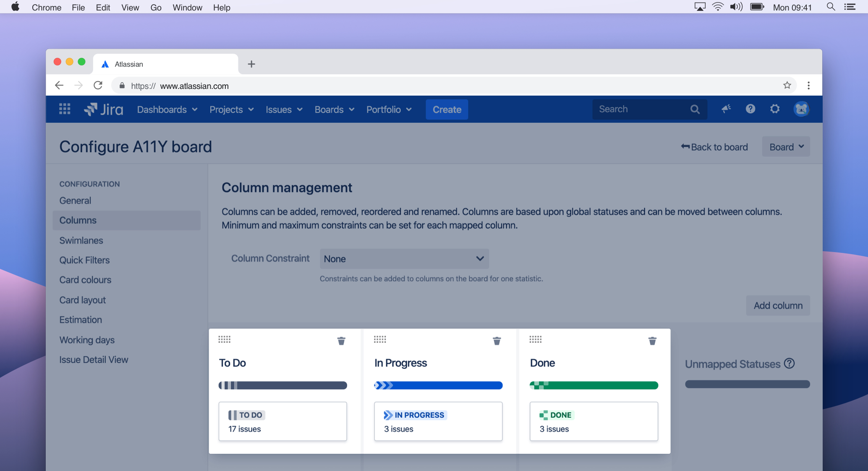Screen dimensions: 868x471
Task: Open the Chrome View menu
Action: point(130,7)
